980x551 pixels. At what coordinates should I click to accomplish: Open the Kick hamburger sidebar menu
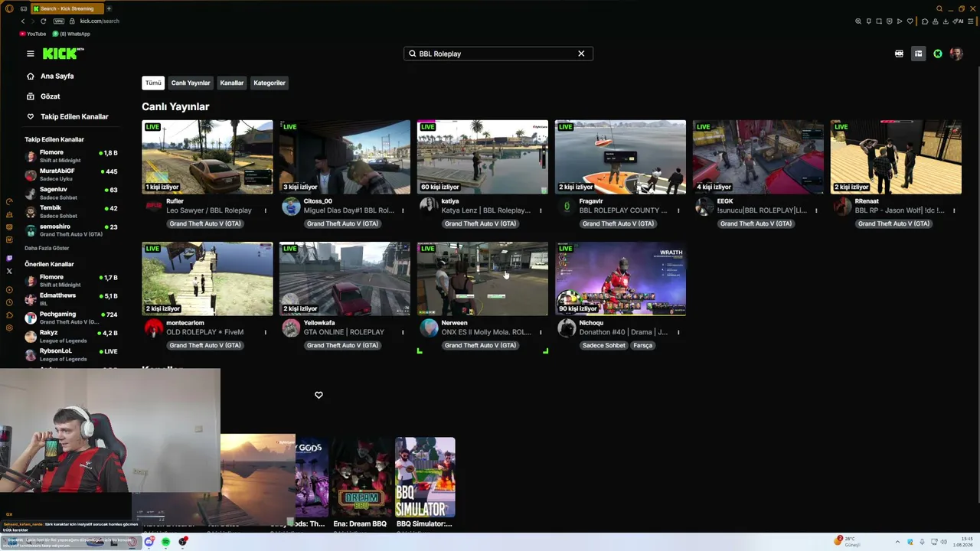(31, 54)
